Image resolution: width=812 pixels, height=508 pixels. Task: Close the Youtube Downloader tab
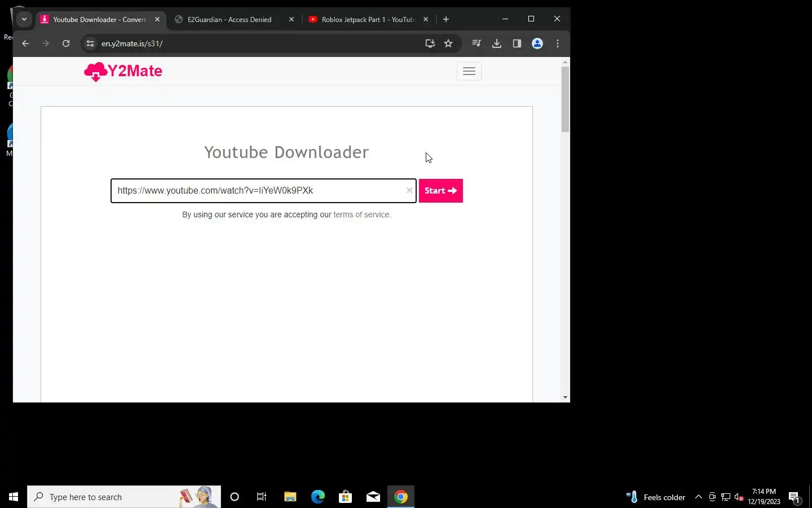pyautogui.click(x=157, y=19)
